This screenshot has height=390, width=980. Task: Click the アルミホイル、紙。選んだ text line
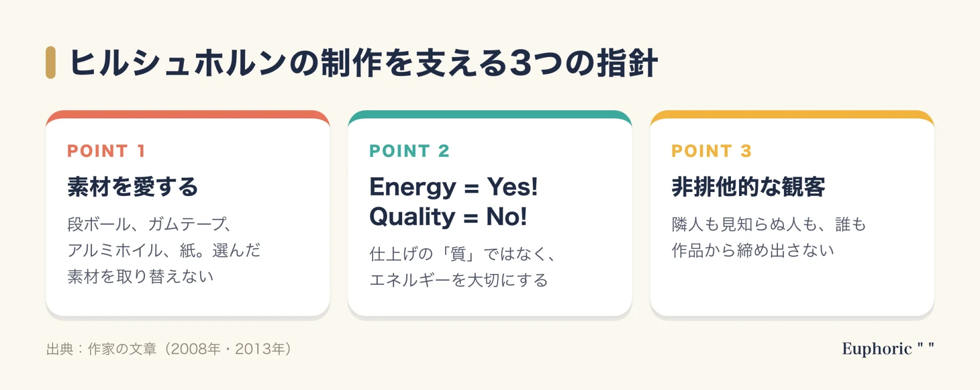(164, 250)
